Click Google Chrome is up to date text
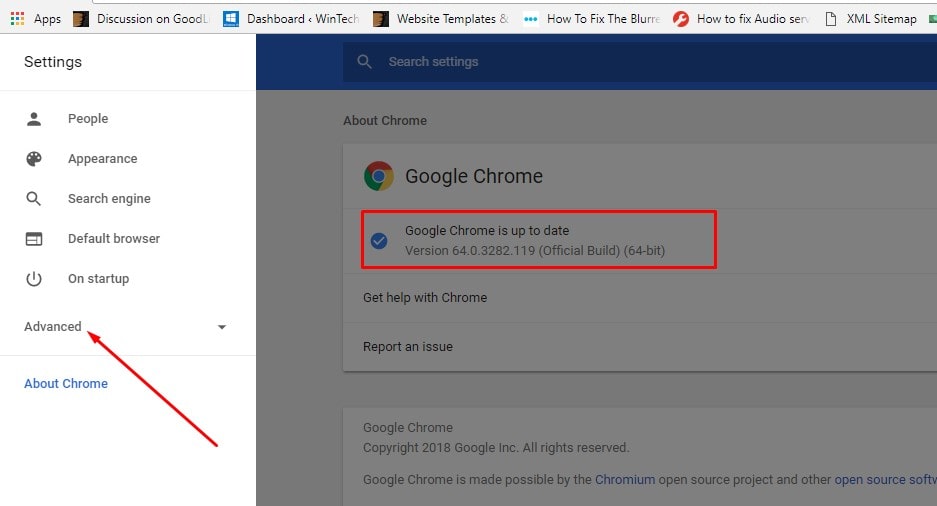This screenshot has width=937, height=506. click(487, 231)
